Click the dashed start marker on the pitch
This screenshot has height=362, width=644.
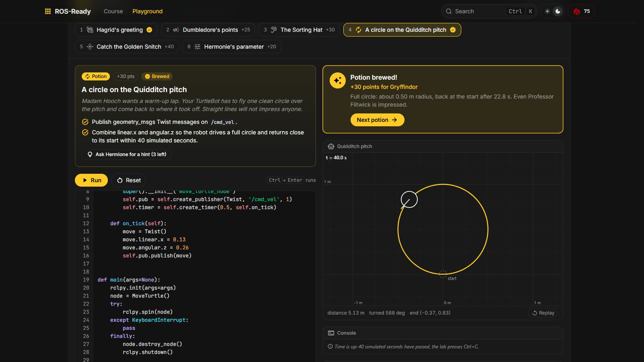click(443, 274)
